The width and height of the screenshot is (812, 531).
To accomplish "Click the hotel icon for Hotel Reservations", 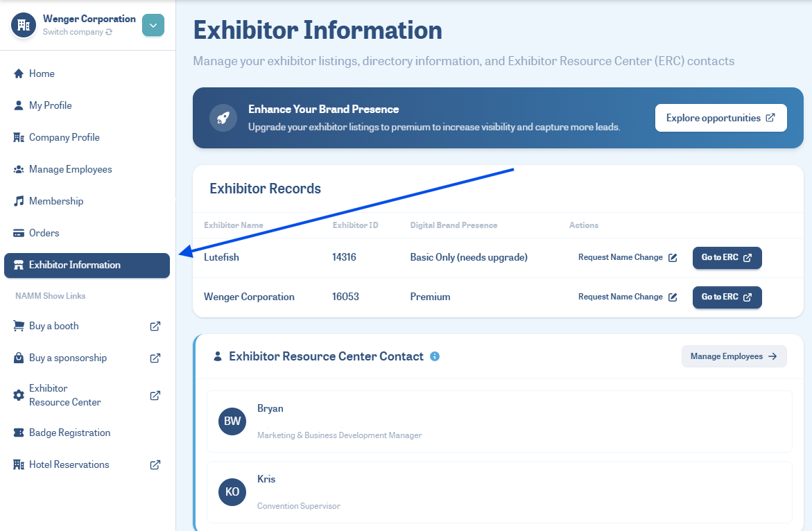I will [19, 464].
